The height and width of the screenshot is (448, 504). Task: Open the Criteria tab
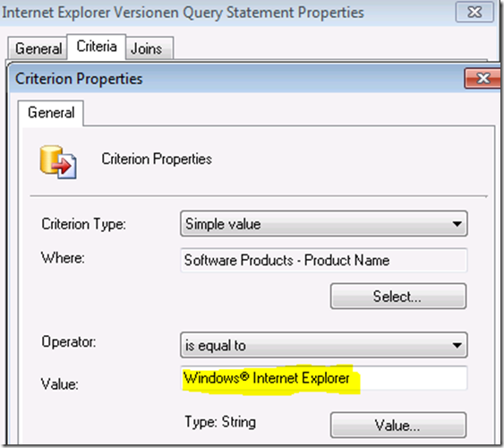pyautogui.click(x=97, y=47)
